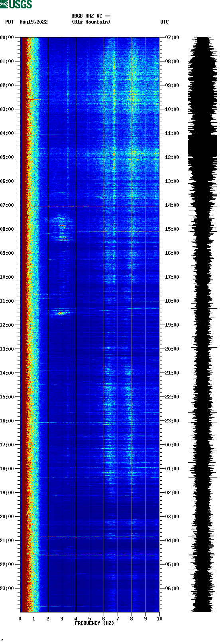Click the USGS logo
Viewport: 220px width, 644px height.
[16, 4]
